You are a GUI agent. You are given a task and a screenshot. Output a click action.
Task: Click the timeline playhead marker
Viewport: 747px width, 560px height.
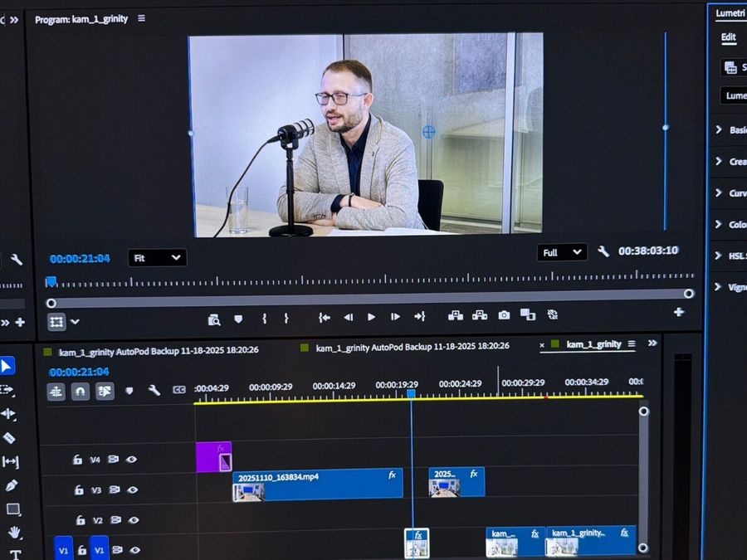pos(411,394)
